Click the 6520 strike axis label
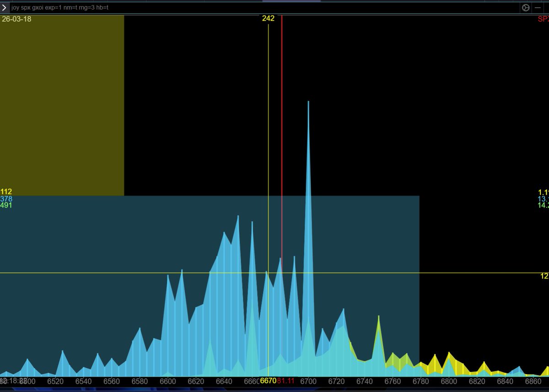The height and width of the screenshot is (392, 549). (55, 381)
